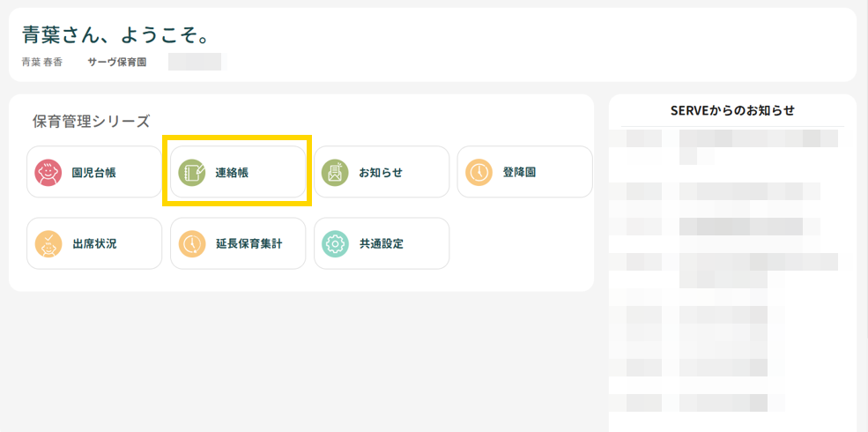Open 園児台帳 by its text label
The height and width of the screenshot is (432, 868).
93,173
